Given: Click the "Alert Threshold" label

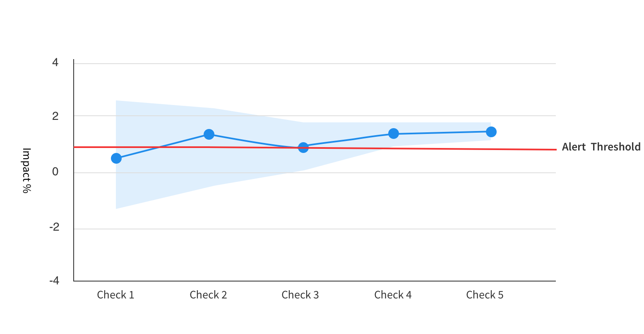Looking at the screenshot, I should tap(601, 147).
